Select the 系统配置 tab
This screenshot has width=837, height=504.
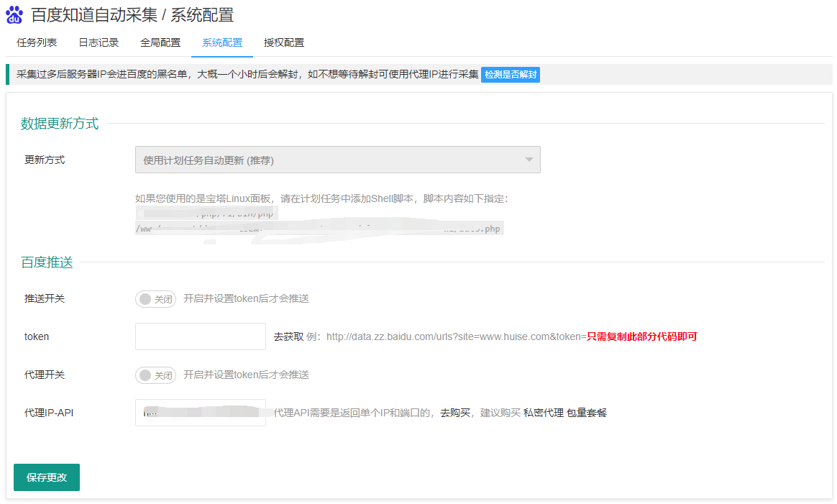[222, 42]
